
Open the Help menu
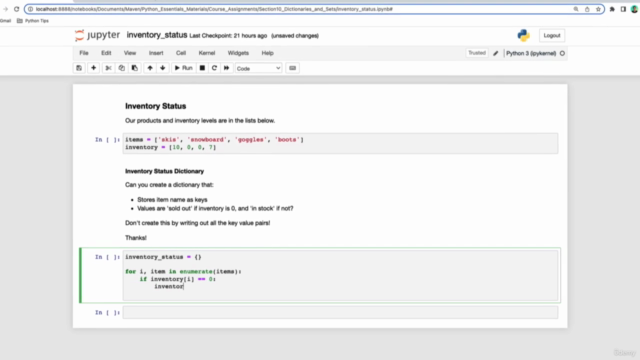coord(267,53)
